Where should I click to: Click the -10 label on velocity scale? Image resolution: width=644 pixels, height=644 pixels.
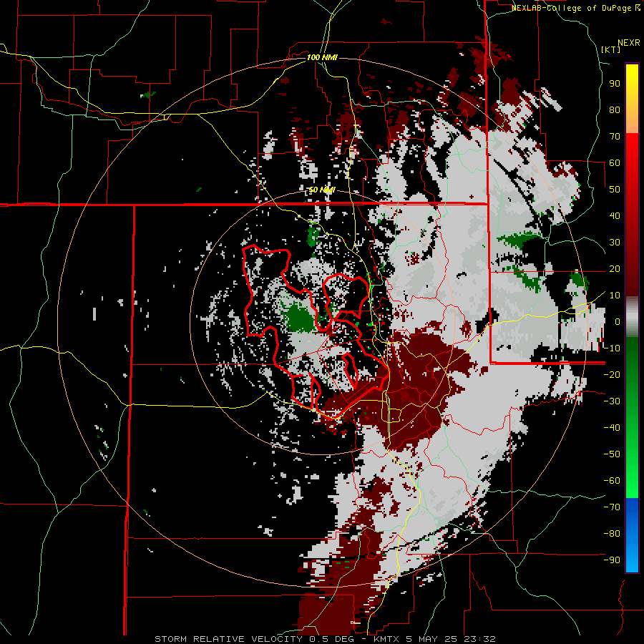[612, 348]
